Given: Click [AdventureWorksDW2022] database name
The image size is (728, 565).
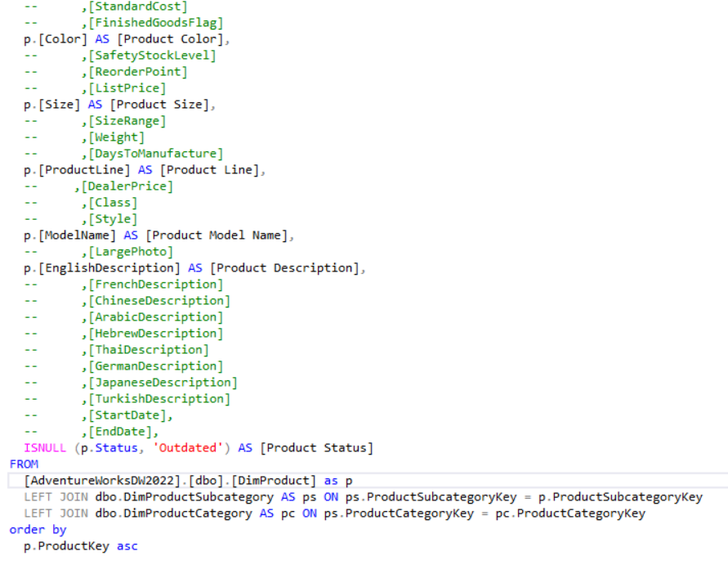Looking at the screenshot, I should pyautogui.click(x=101, y=481).
